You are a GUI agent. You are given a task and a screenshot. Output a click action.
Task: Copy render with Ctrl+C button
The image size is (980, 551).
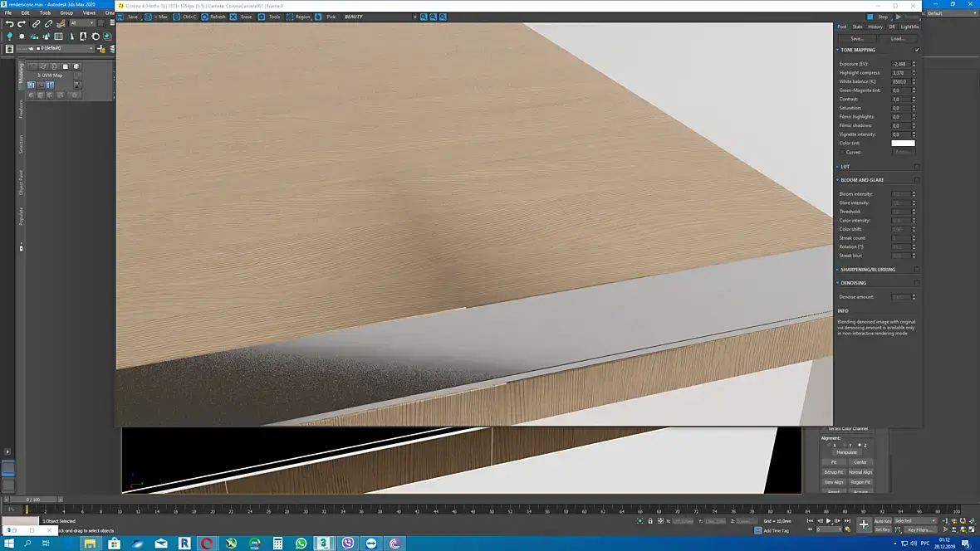[x=184, y=17]
